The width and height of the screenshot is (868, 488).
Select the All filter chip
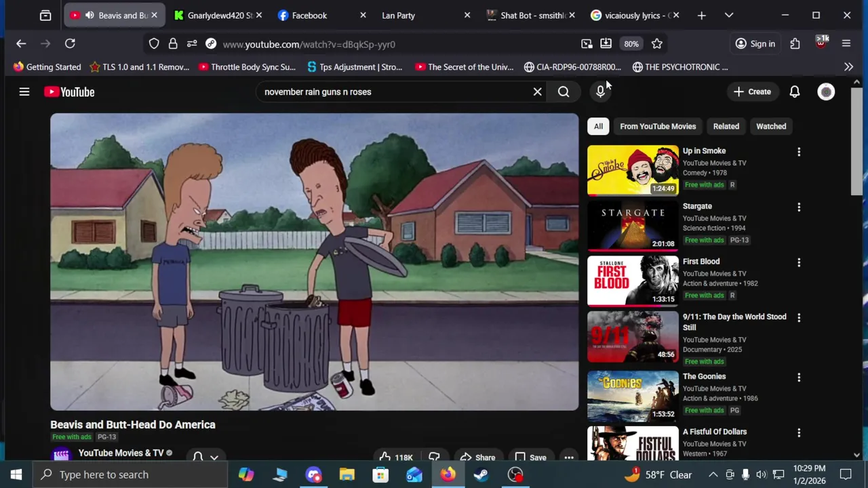598,126
